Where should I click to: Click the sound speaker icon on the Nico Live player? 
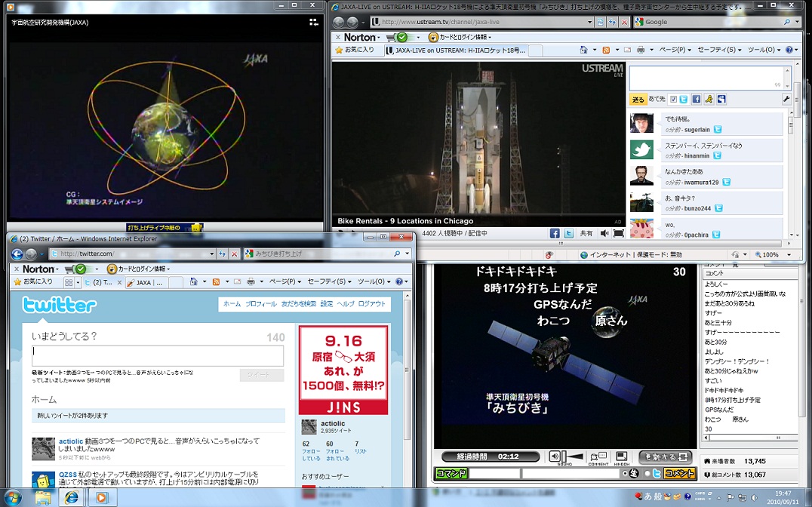pyautogui.click(x=555, y=456)
